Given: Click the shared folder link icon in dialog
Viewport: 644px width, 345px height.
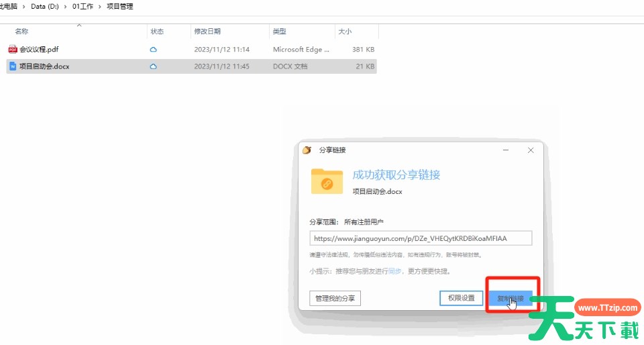Looking at the screenshot, I should point(327,181).
